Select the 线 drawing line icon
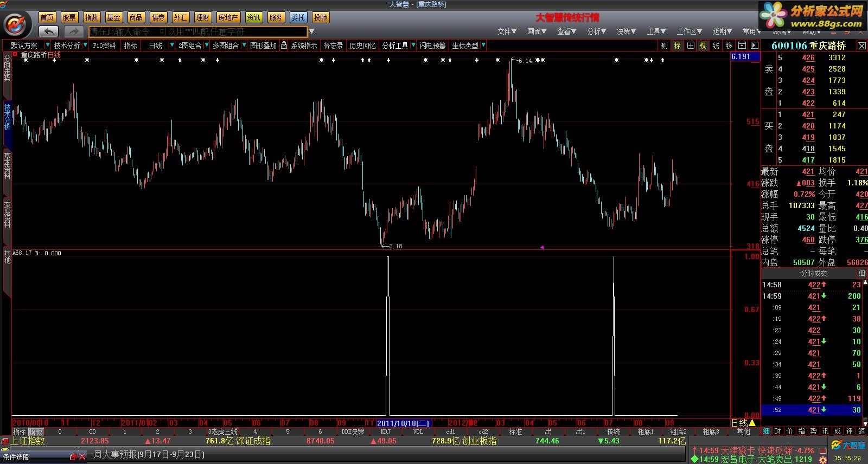868x464 pixels. click(x=716, y=46)
